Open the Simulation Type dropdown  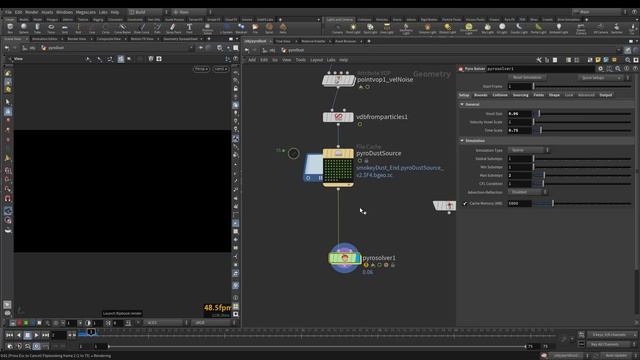[528, 150]
